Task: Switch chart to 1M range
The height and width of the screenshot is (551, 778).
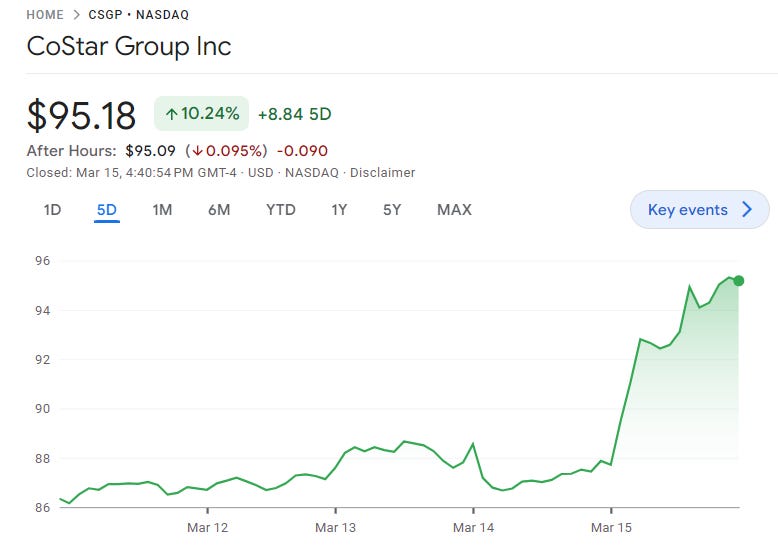Action: (x=162, y=210)
